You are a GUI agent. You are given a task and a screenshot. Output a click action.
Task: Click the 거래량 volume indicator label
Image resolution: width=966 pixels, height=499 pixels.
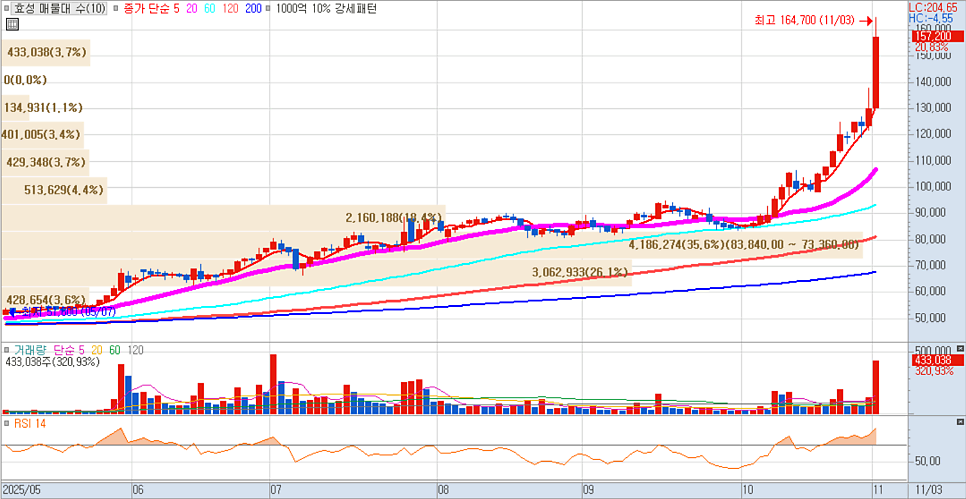(30, 350)
